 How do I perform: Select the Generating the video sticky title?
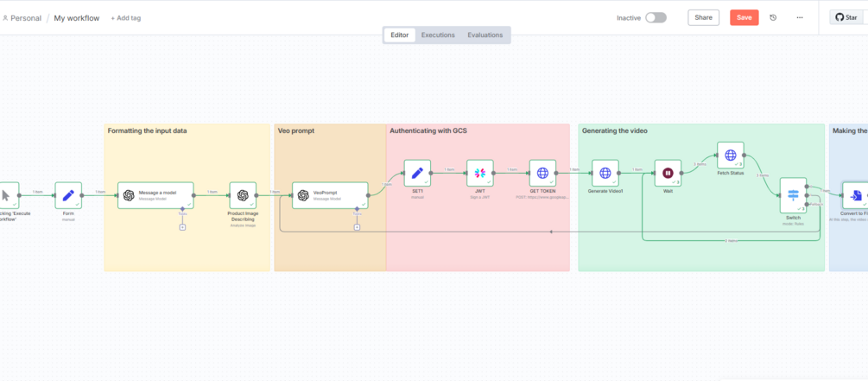pos(614,131)
